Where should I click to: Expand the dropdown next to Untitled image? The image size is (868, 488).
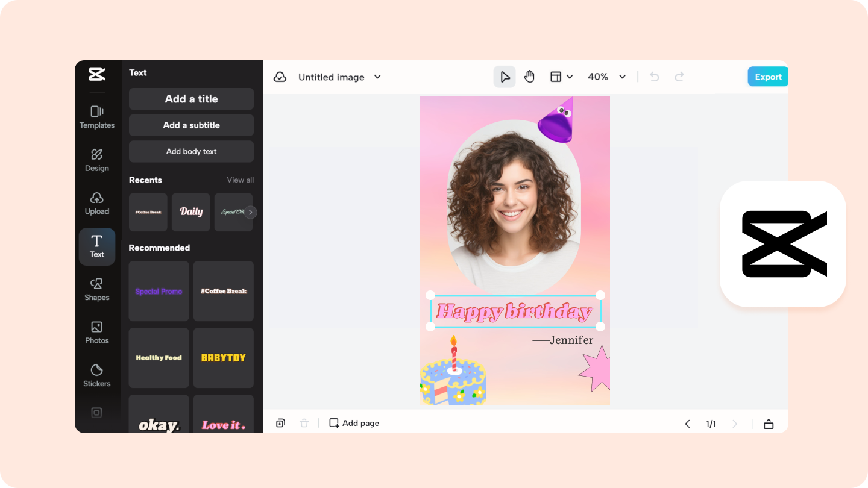pyautogui.click(x=377, y=77)
